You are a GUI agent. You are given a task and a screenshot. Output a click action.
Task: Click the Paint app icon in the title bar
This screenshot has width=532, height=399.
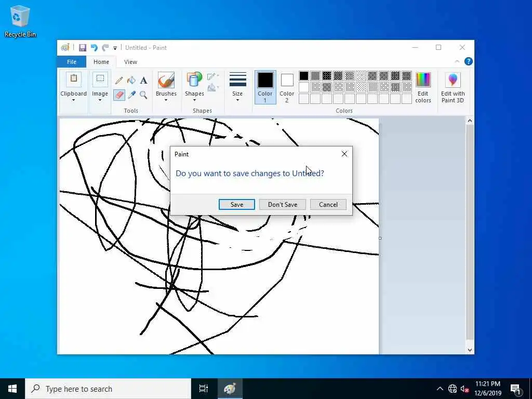point(65,47)
